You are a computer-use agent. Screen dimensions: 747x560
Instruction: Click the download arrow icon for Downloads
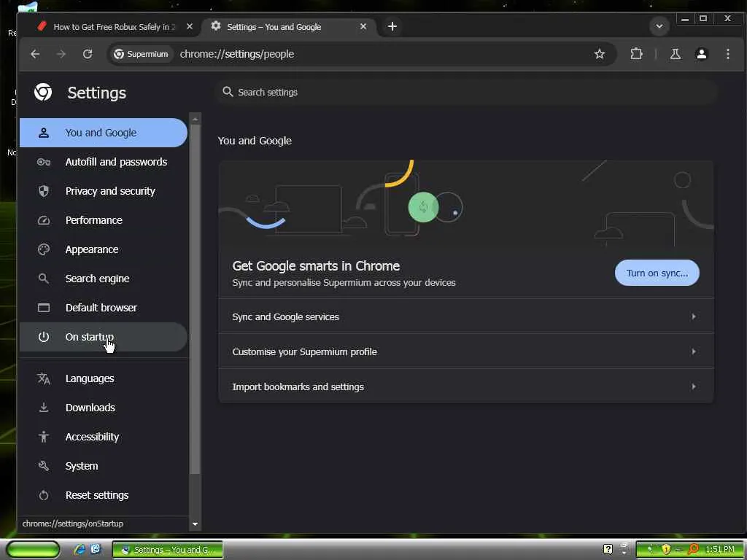coord(43,408)
